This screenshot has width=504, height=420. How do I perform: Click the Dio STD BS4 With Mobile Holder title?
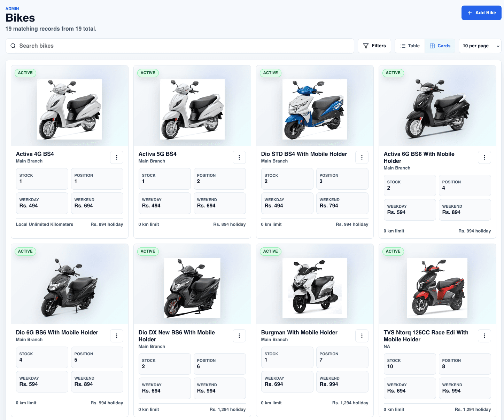coord(304,154)
